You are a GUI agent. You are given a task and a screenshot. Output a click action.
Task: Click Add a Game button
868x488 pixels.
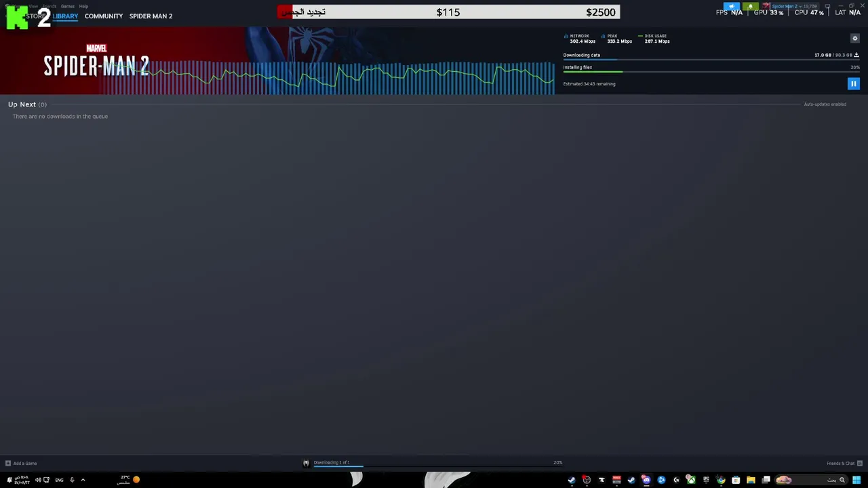tap(21, 464)
